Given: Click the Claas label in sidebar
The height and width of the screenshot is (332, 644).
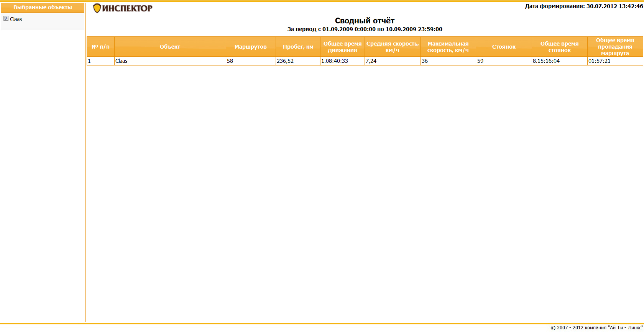Looking at the screenshot, I should pyautogui.click(x=16, y=19).
